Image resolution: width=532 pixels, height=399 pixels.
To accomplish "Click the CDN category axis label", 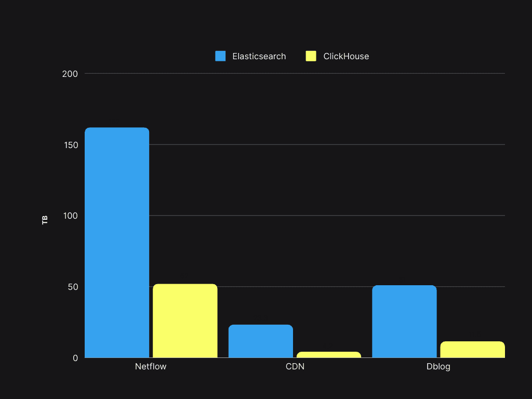I will click(295, 366).
